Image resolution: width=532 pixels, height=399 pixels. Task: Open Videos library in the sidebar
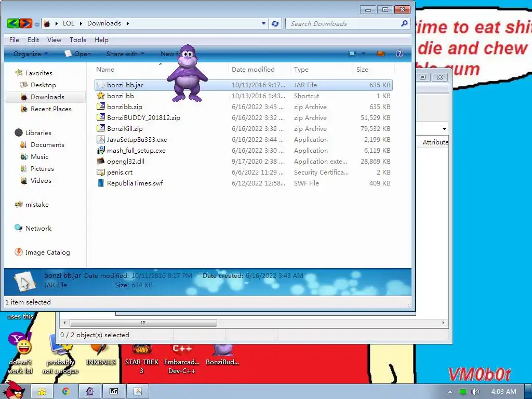click(41, 180)
